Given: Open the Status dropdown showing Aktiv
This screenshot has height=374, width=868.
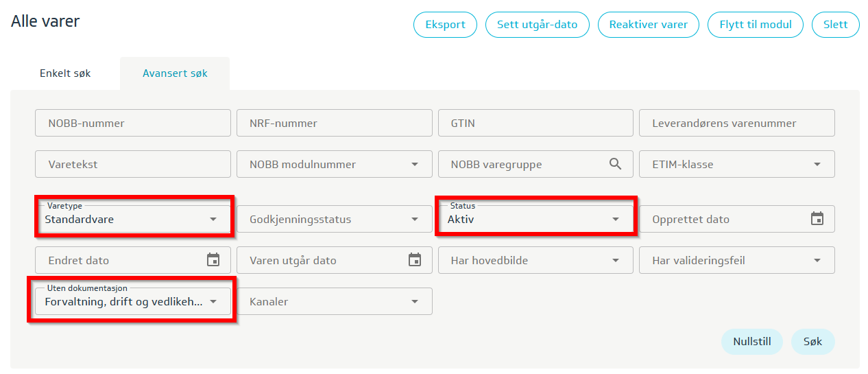Looking at the screenshot, I should tap(616, 220).
